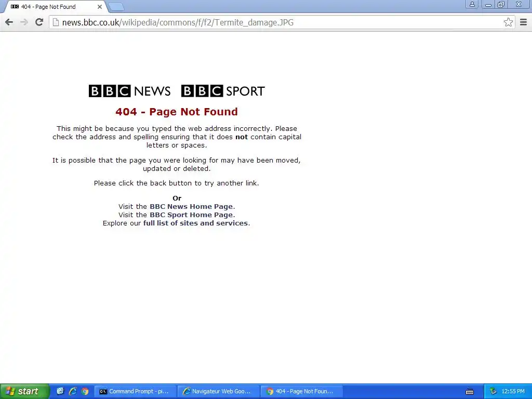
Task: Click the BBC News logo
Action: [129, 91]
